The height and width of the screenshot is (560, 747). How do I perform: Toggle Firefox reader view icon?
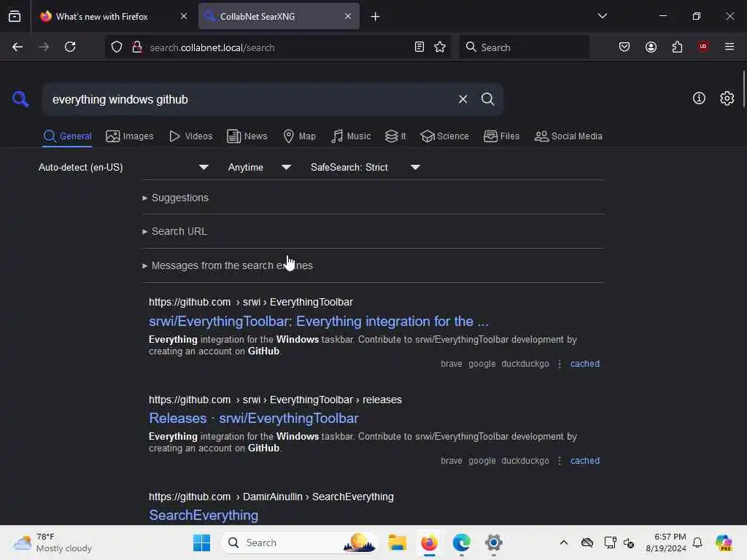pos(419,47)
